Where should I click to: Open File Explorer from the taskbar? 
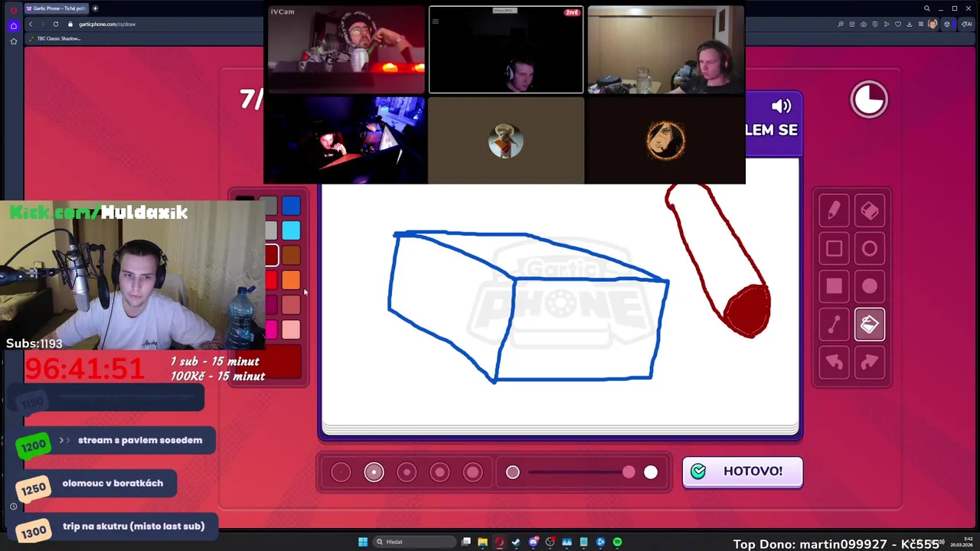482,542
